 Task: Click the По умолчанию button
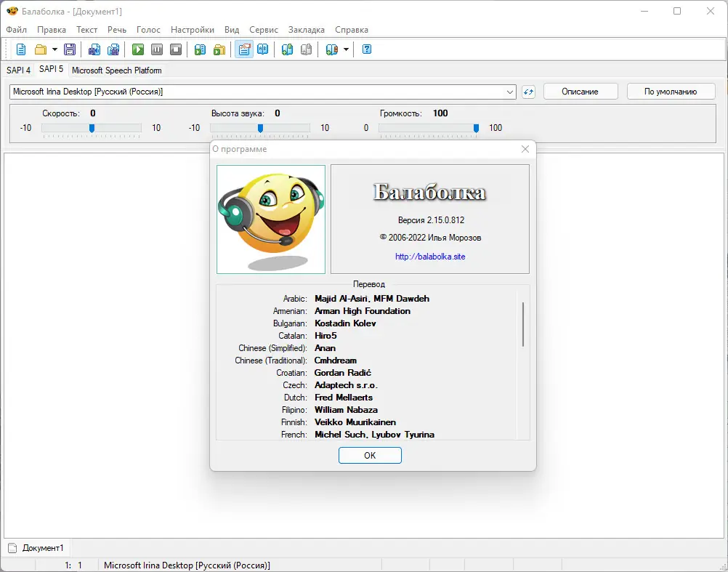tap(670, 92)
